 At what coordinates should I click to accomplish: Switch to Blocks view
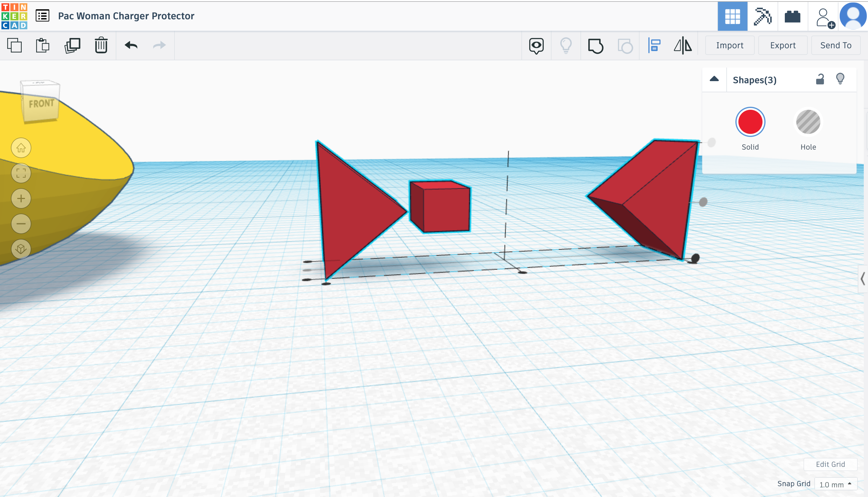point(762,16)
